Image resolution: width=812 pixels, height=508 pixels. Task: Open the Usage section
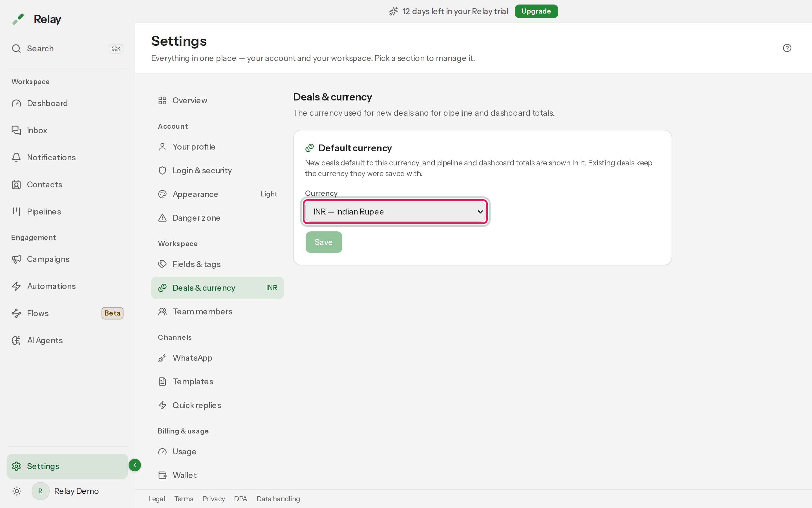coord(217,452)
